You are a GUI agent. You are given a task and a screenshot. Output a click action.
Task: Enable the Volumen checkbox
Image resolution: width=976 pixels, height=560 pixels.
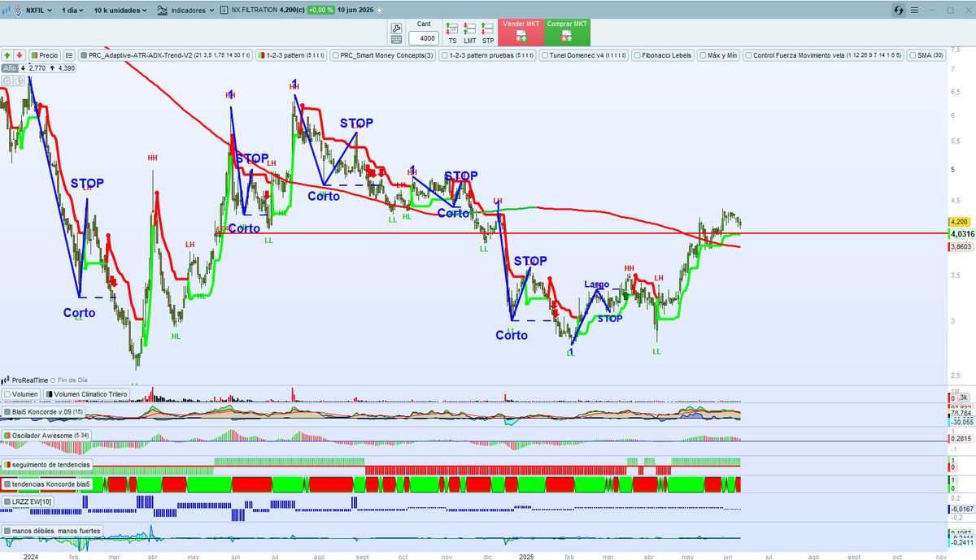pyautogui.click(x=7, y=394)
